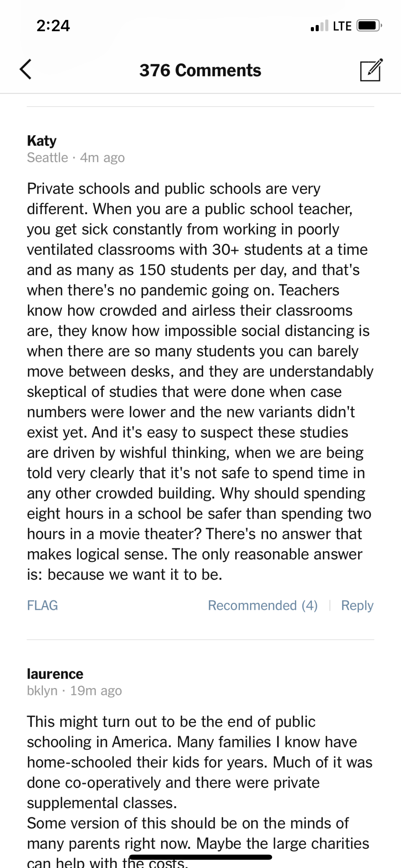Screen dimensions: 401x868
Task: Tap the home indicator bar
Action: (x=200, y=857)
